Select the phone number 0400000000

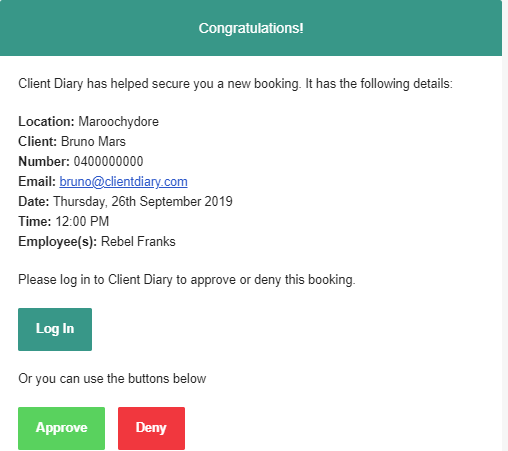tap(108, 162)
